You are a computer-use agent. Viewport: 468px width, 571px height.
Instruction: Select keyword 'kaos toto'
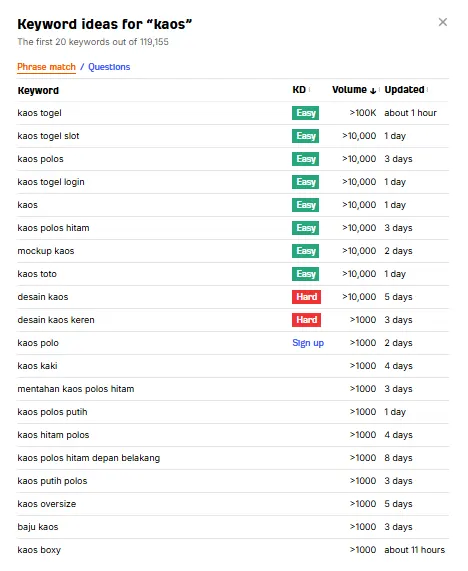tap(37, 274)
